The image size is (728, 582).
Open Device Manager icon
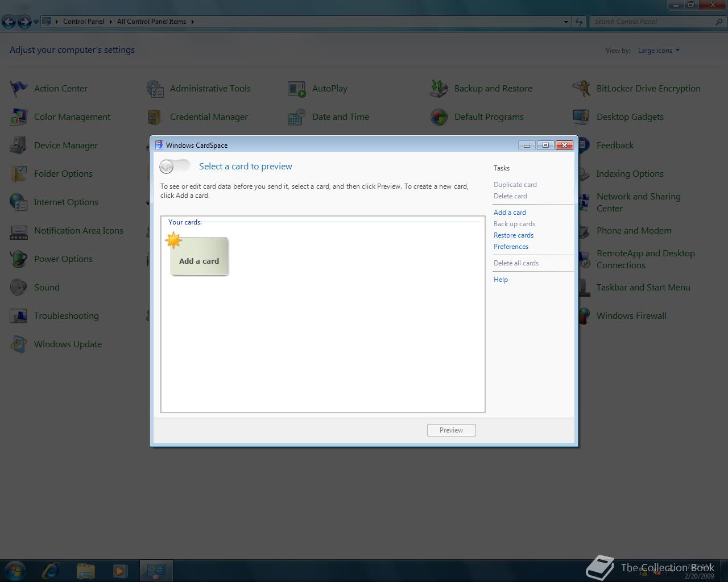tap(19, 145)
